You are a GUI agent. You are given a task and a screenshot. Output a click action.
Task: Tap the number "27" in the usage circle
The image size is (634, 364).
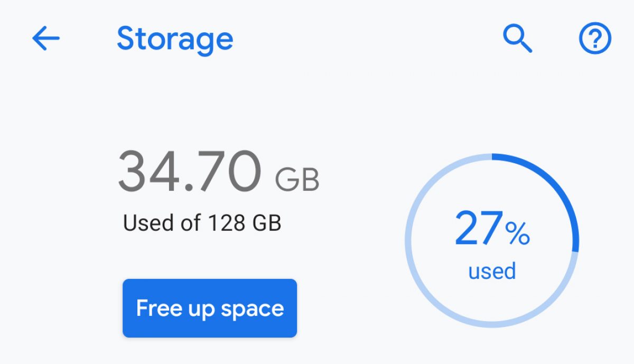(x=478, y=230)
